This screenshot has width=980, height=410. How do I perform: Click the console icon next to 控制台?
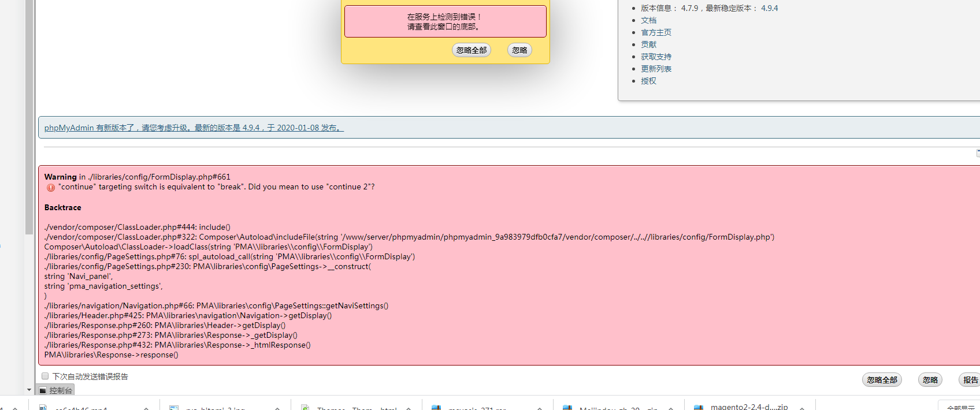coord(42,390)
